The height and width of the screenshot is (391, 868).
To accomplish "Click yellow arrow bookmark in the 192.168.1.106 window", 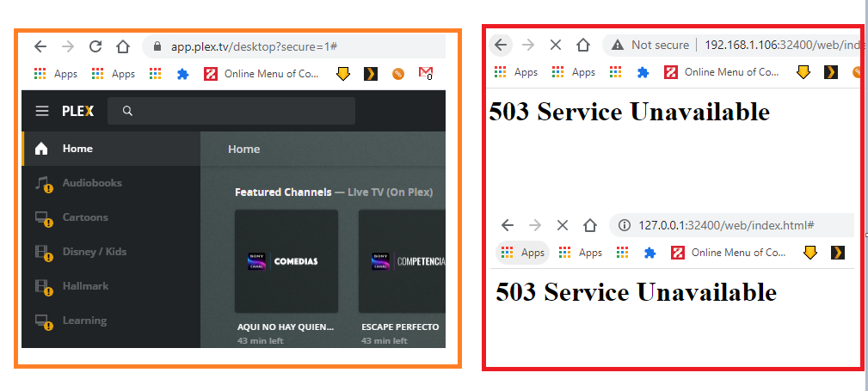I will coord(803,72).
